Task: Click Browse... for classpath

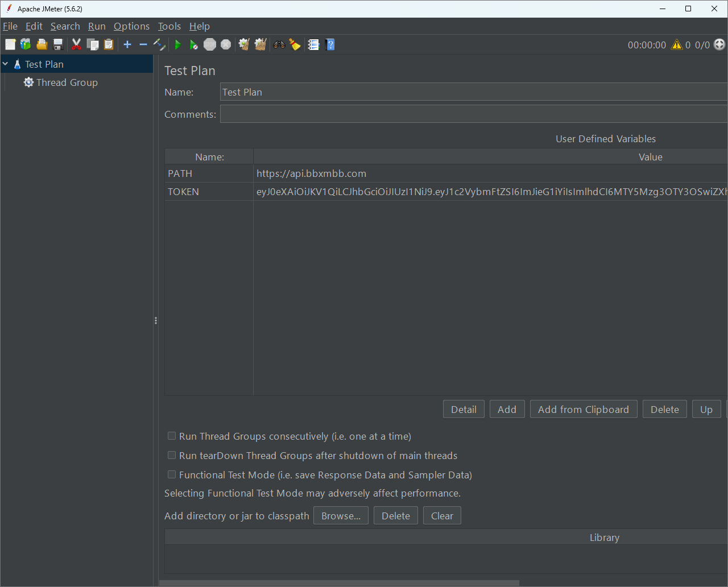Action: tap(341, 516)
